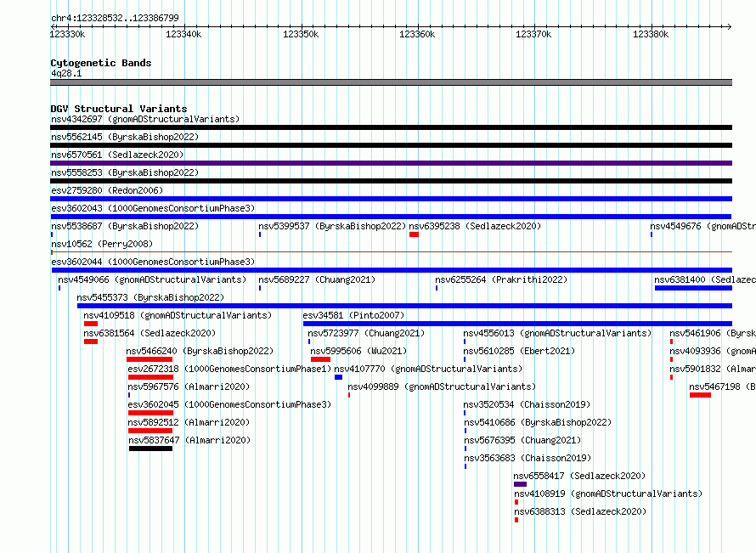
Task: Open the nsv10562 Perry2008 variant label
Action: point(102,244)
